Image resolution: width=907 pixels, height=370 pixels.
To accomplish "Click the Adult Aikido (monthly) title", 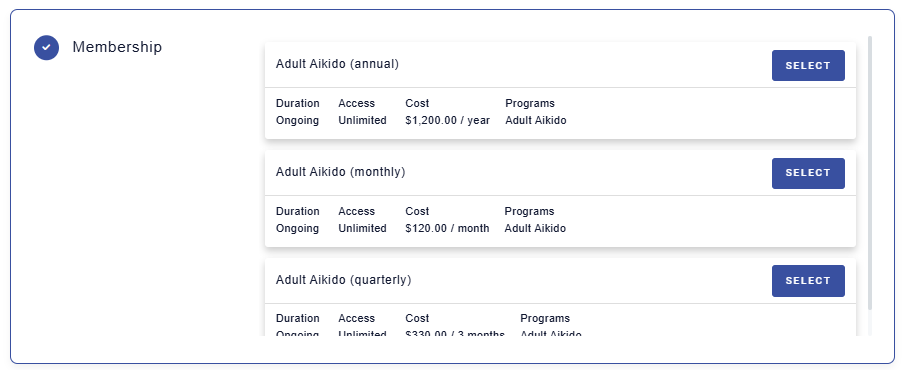I will coord(341,172).
